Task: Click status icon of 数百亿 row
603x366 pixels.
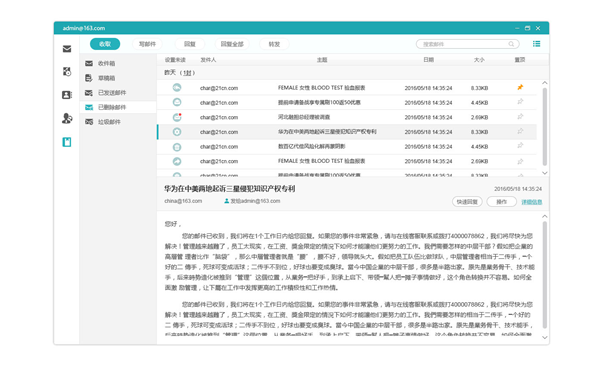Action: point(177,146)
